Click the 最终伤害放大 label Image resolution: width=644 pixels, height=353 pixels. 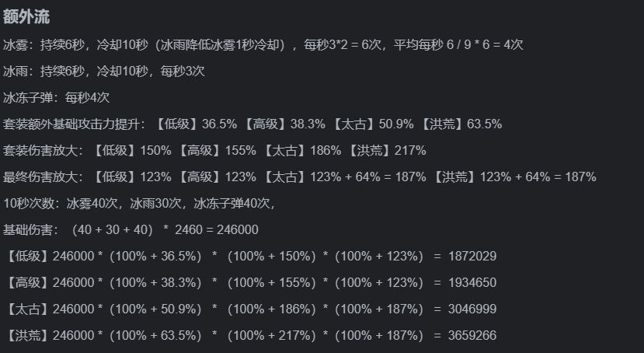click(x=45, y=176)
